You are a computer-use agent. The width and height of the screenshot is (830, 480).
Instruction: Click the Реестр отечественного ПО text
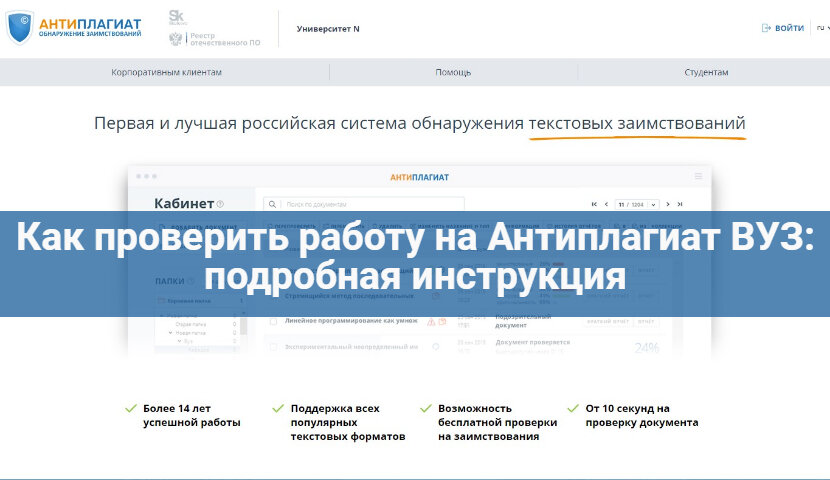pos(225,39)
